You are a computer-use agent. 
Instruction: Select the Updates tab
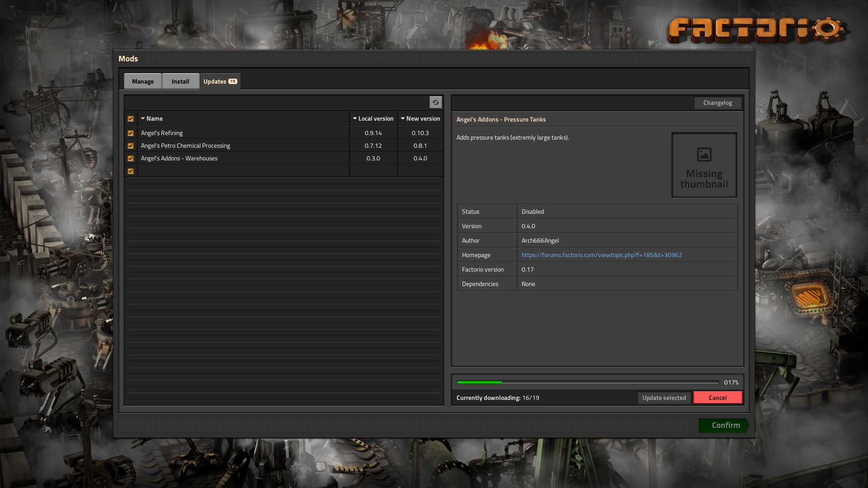(x=215, y=82)
